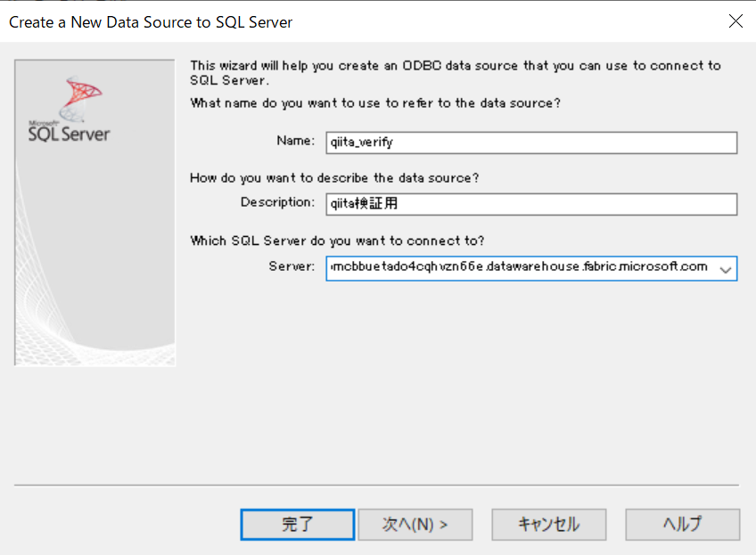
Task: Click inside the Name input field
Action: pyautogui.click(x=530, y=143)
